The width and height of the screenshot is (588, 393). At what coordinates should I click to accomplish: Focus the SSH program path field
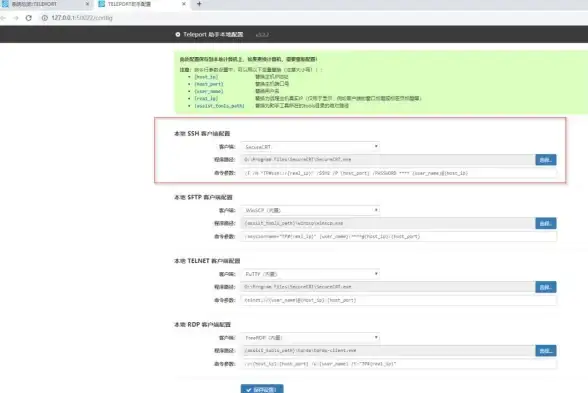388,160
